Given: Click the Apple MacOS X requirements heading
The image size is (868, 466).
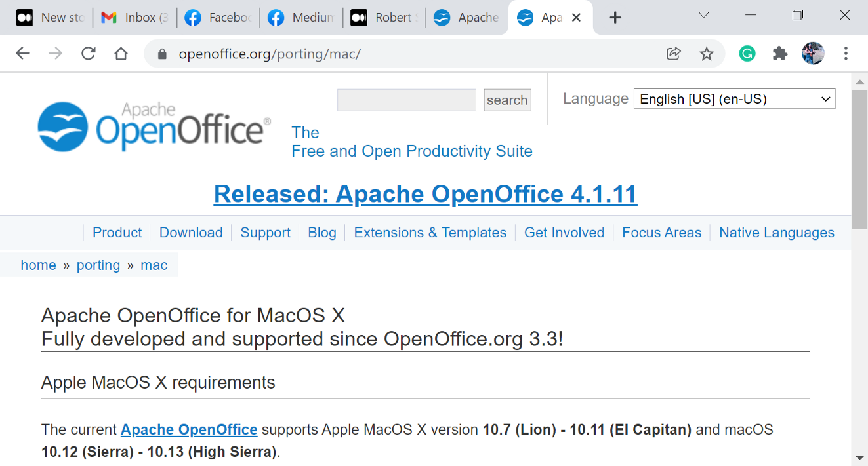Looking at the screenshot, I should (x=158, y=383).
